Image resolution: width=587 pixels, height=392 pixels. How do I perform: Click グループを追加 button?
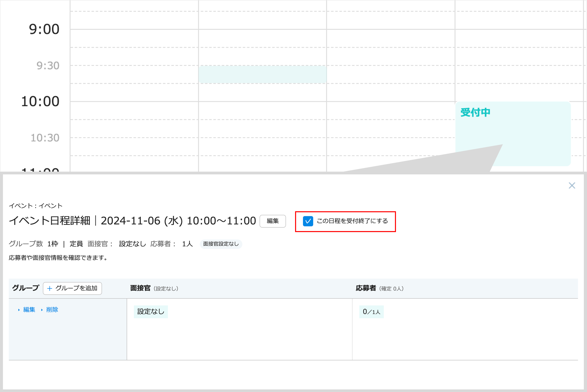tap(72, 288)
